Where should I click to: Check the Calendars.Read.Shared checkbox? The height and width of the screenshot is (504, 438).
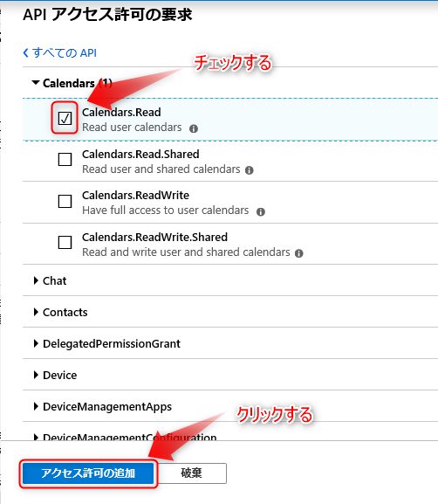click(65, 160)
